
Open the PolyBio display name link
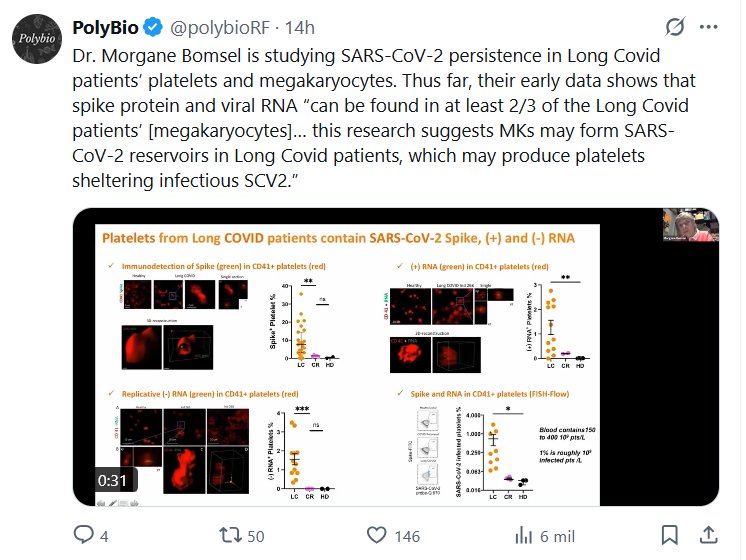pyautogui.click(x=106, y=24)
